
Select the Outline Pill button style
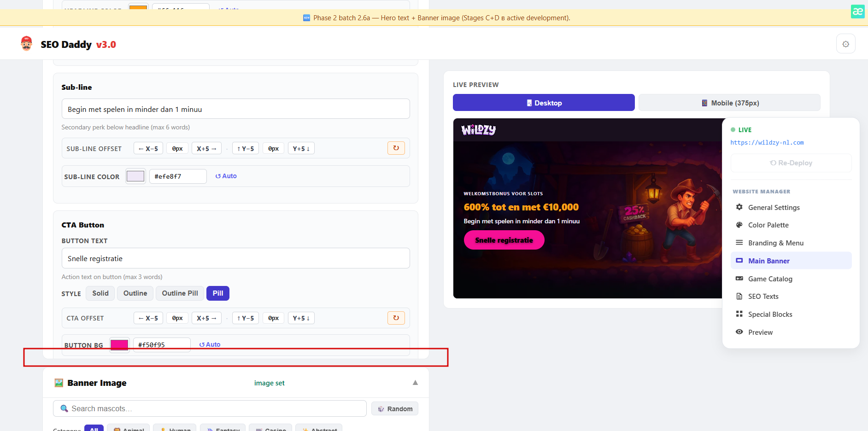[x=180, y=293]
